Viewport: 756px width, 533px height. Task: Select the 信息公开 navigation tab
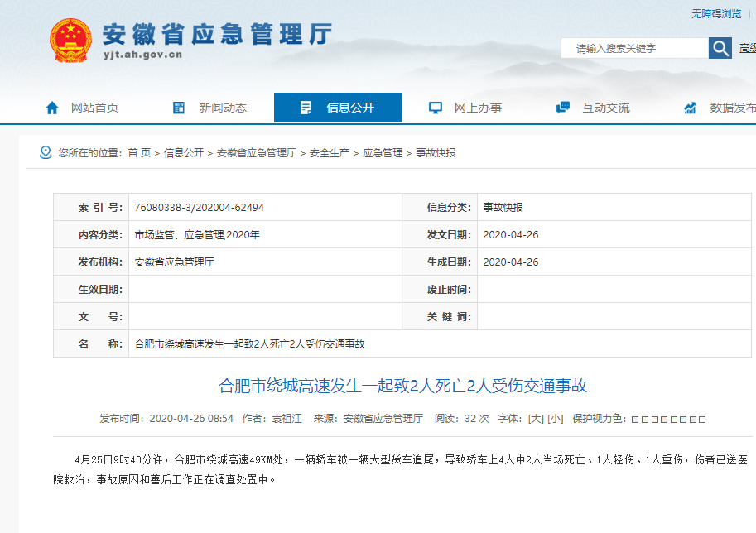[x=338, y=108]
